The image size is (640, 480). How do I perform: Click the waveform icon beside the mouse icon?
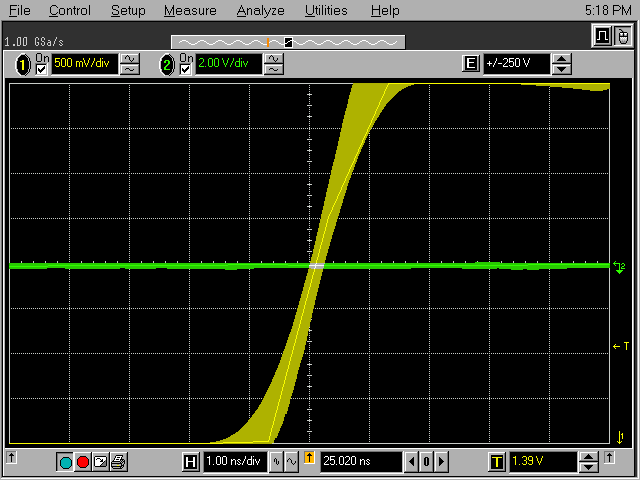click(x=602, y=37)
